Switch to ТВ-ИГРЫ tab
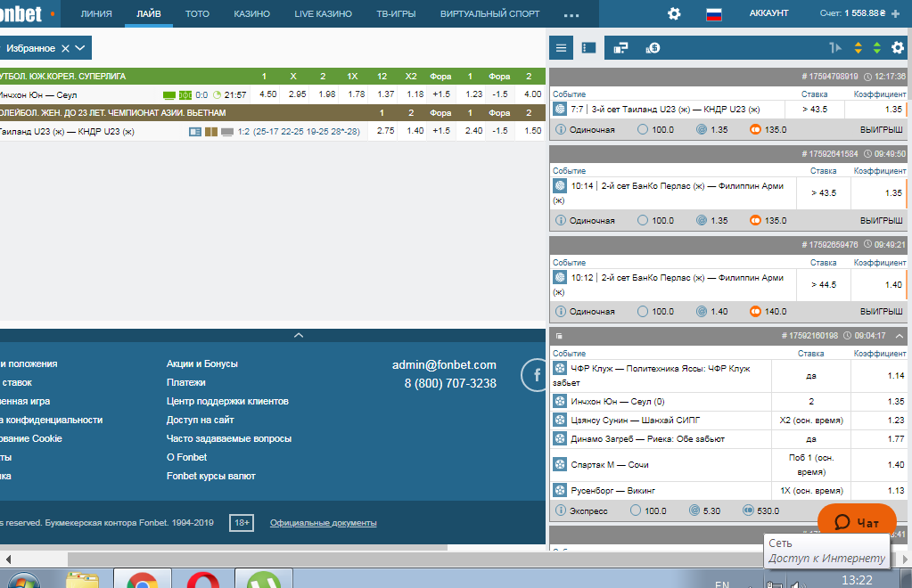This screenshot has width=912, height=588. tap(396, 13)
